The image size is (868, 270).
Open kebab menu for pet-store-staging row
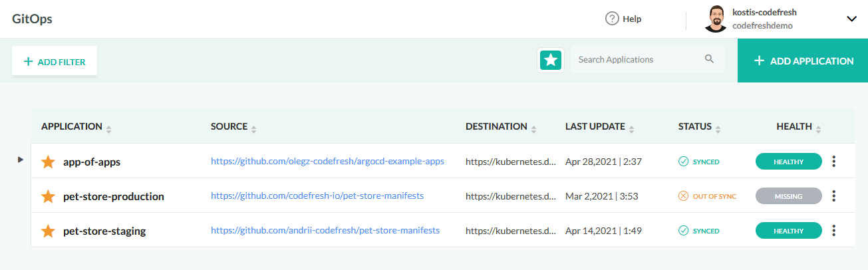(834, 231)
